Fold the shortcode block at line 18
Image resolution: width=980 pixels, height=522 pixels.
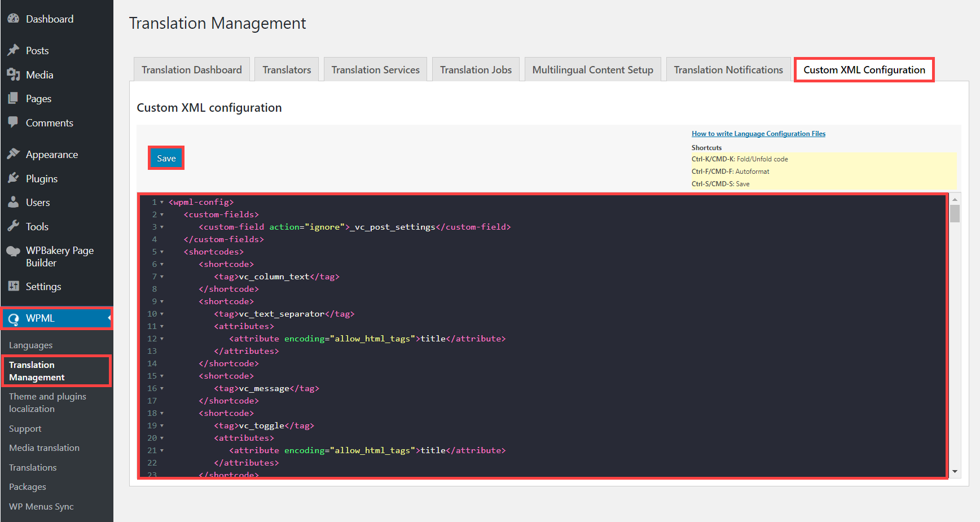pyautogui.click(x=162, y=413)
